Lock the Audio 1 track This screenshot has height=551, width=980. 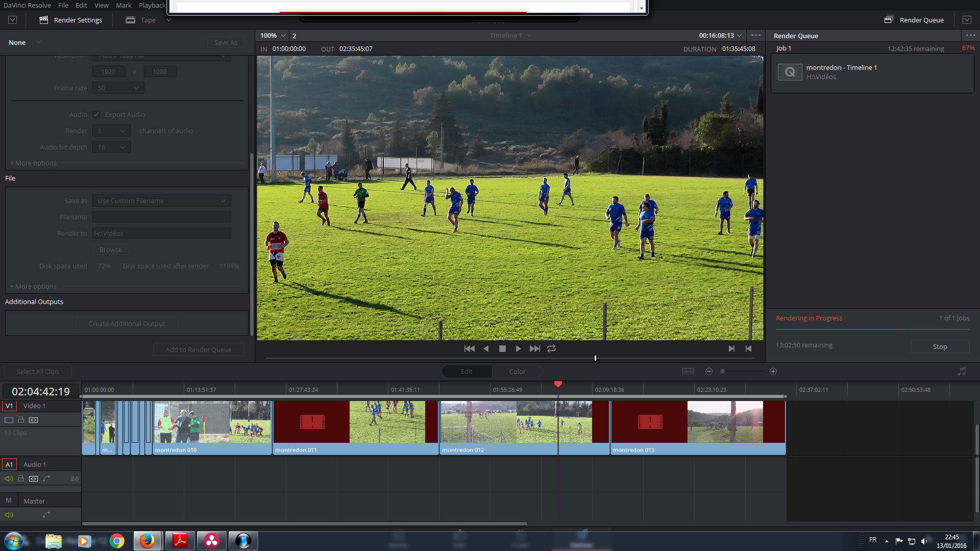21,479
